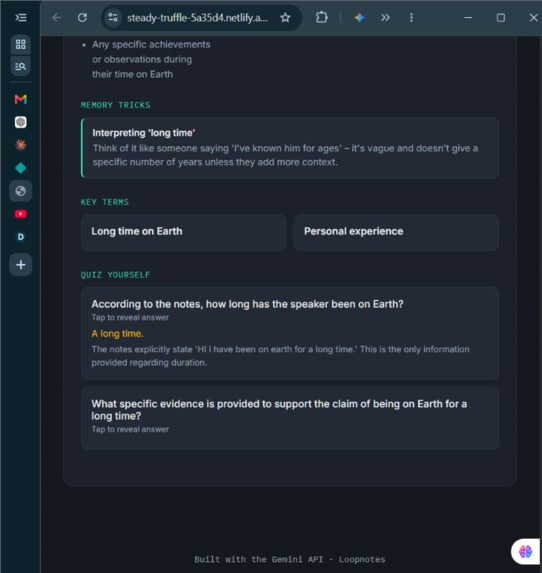The width and height of the screenshot is (542, 573).
Task: Reload the current page
Action: (83, 18)
